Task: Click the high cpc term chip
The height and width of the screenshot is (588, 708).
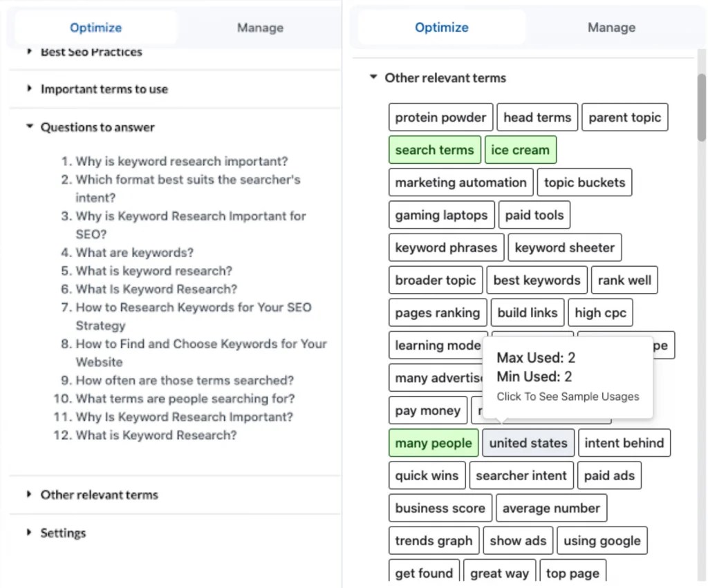Action: coord(600,312)
